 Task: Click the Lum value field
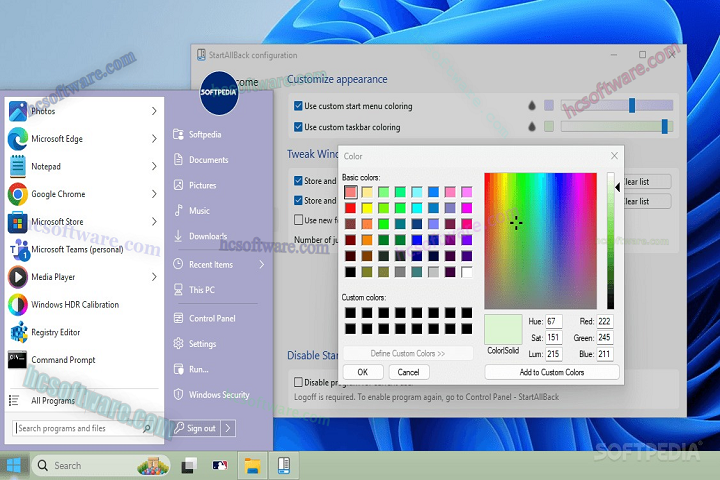(x=554, y=354)
